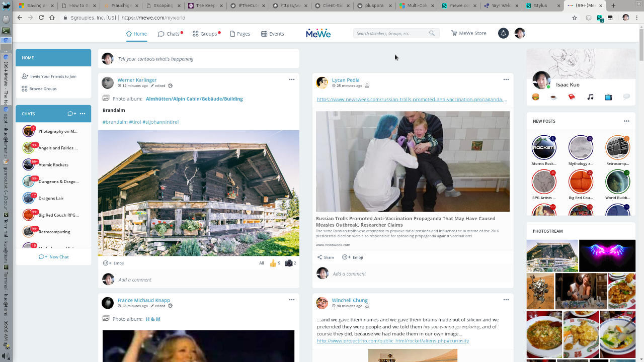The image size is (644, 362).
Task: Open the newsweek.com article link
Action: point(412,100)
